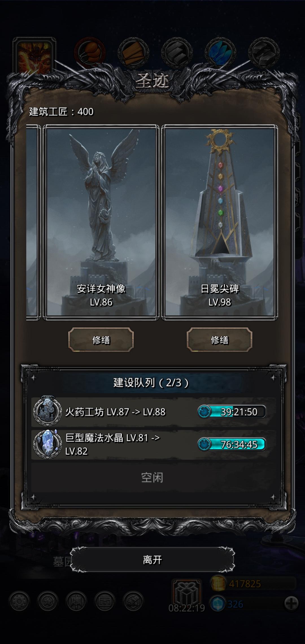The image size is (305, 644).
Task: Tap the hero portrait avatar icon
Action: click(34, 56)
